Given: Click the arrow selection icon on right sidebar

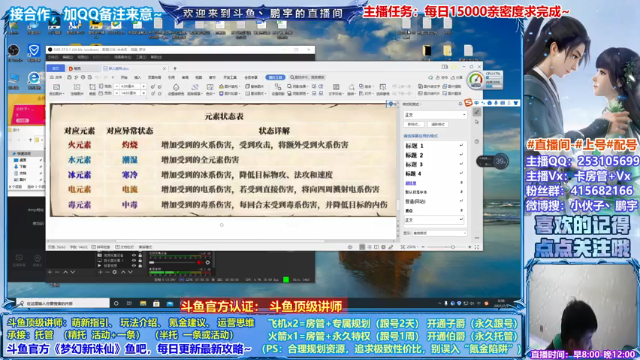Looking at the screenshot, I should click(477, 122).
